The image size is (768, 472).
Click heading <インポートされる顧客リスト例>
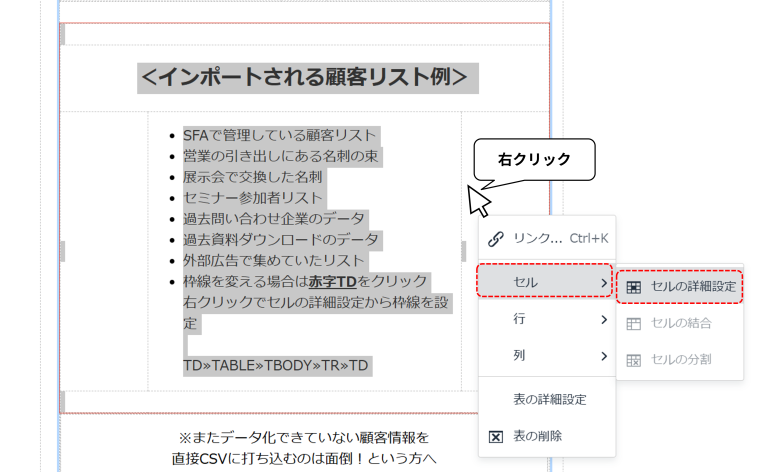pyautogui.click(x=304, y=77)
